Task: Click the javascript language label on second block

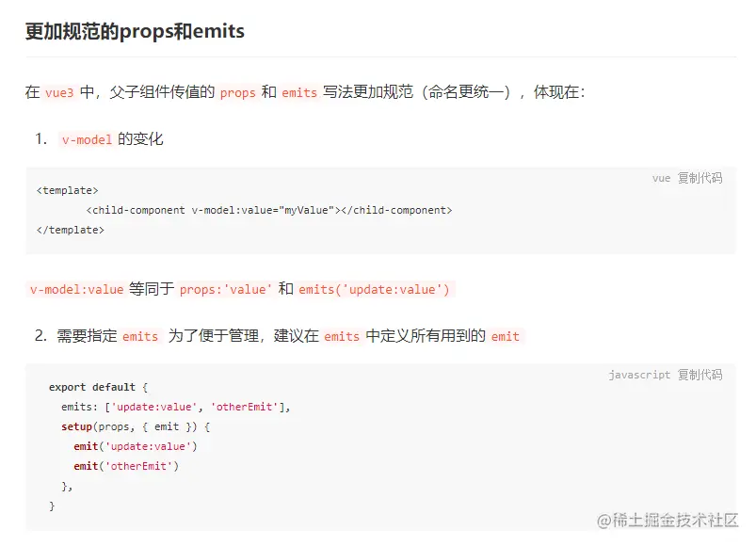Action: coord(639,375)
